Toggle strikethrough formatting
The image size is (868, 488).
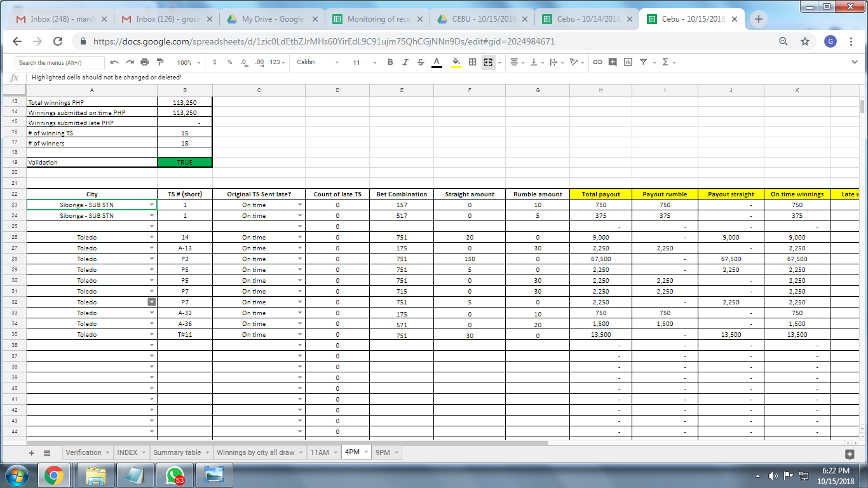421,62
